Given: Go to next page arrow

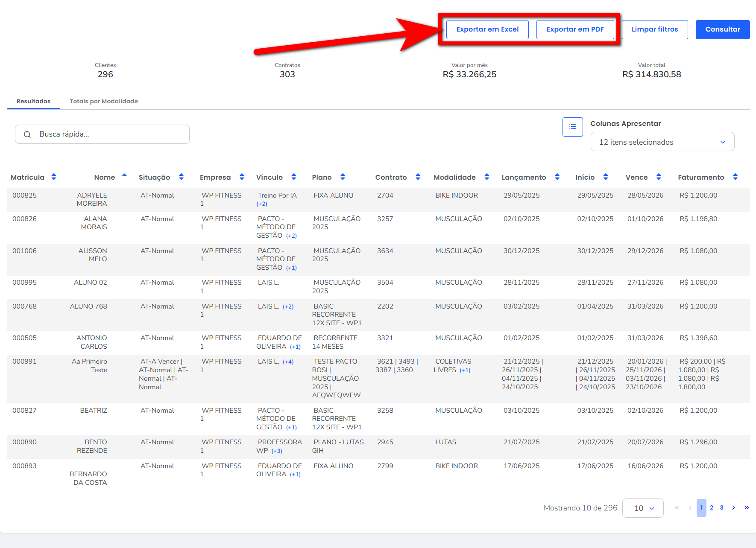Looking at the screenshot, I should click(733, 508).
